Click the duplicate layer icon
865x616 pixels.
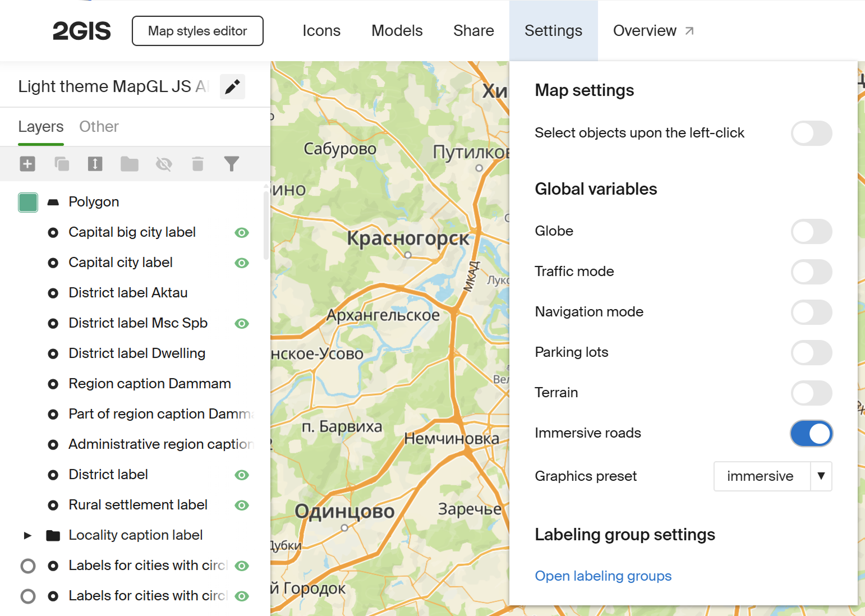coord(62,164)
